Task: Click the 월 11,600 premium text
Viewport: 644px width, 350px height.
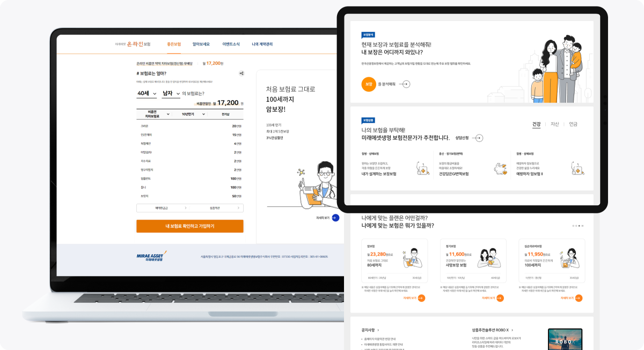Action: 459,254
